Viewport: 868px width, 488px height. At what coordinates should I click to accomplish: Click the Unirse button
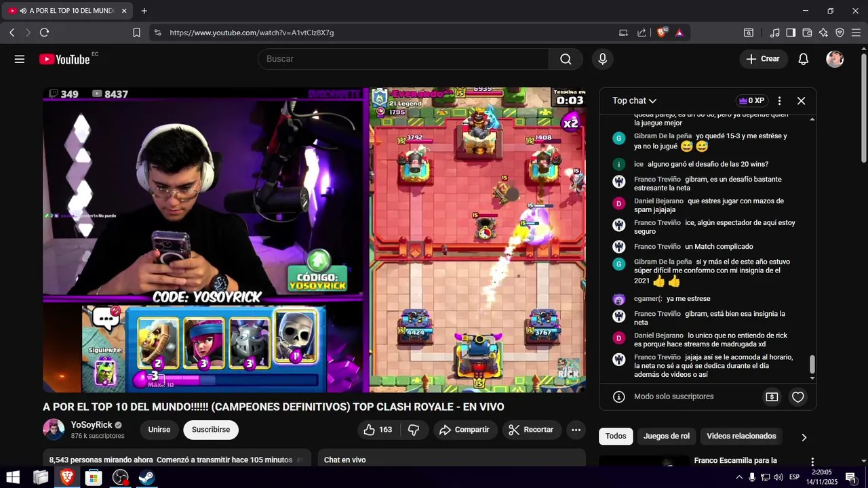tap(159, 430)
